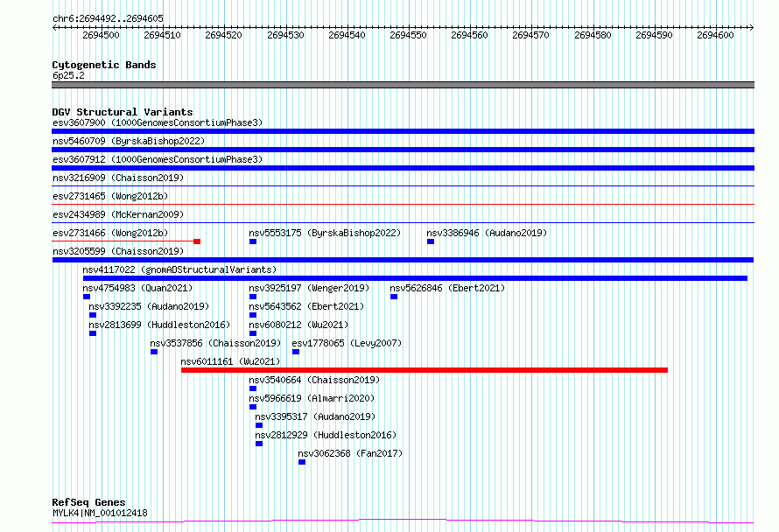
Task: Select the nsv3062368 (Fan2017) blue marker
Action: pyautogui.click(x=302, y=462)
